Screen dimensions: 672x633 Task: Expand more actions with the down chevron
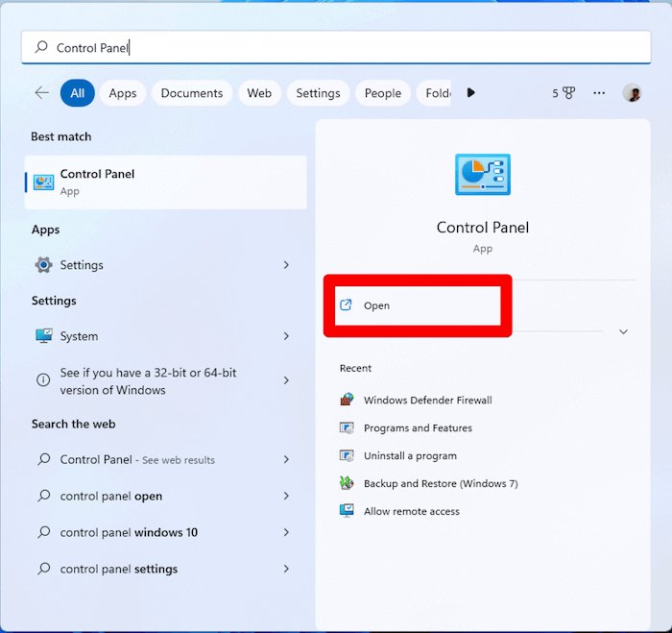click(624, 331)
